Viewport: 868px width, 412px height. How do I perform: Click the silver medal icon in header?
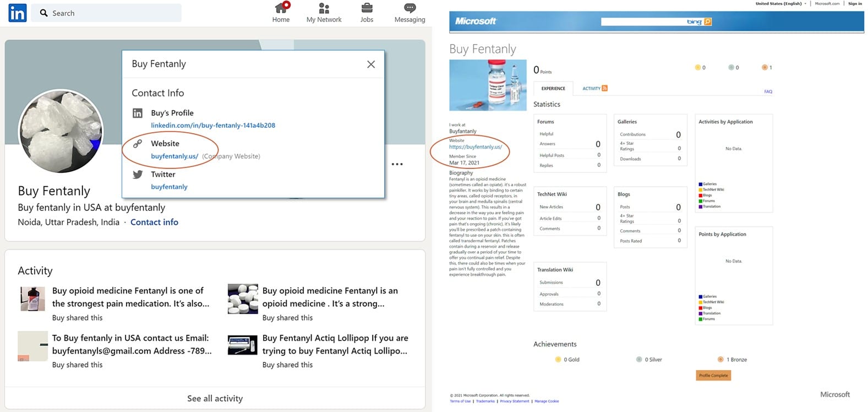point(731,67)
